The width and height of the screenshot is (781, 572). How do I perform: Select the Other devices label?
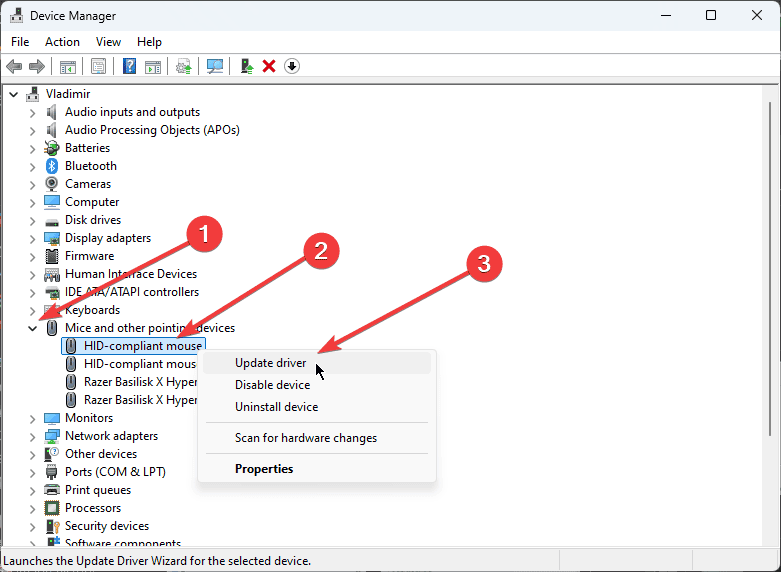pyautogui.click(x=101, y=454)
